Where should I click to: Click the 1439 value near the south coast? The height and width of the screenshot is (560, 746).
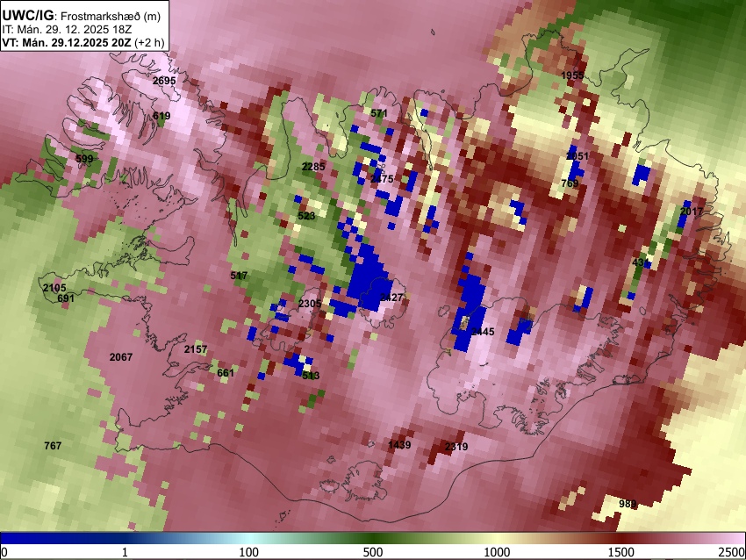coord(399,445)
